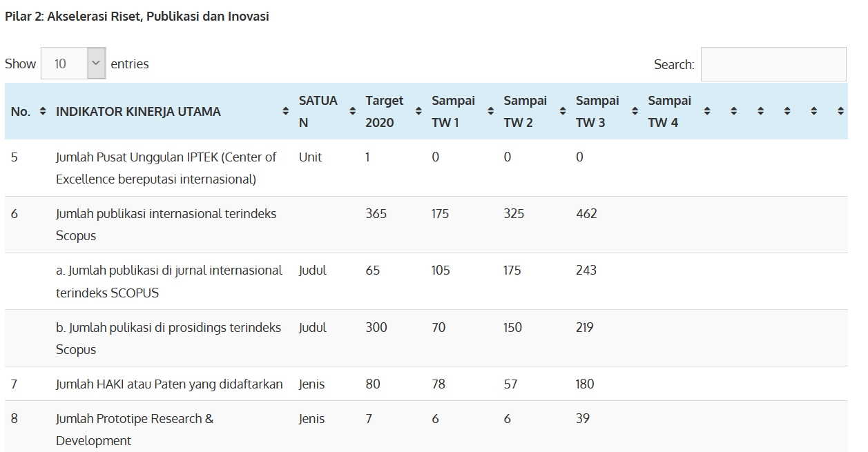Click the rightmost sort arrows in header
Screen dimensions: 868x452
[x=840, y=111]
